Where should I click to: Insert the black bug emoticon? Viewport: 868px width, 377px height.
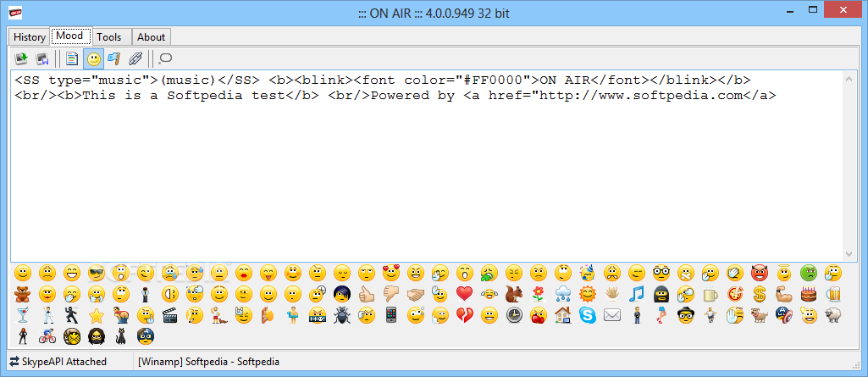(x=341, y=315)
